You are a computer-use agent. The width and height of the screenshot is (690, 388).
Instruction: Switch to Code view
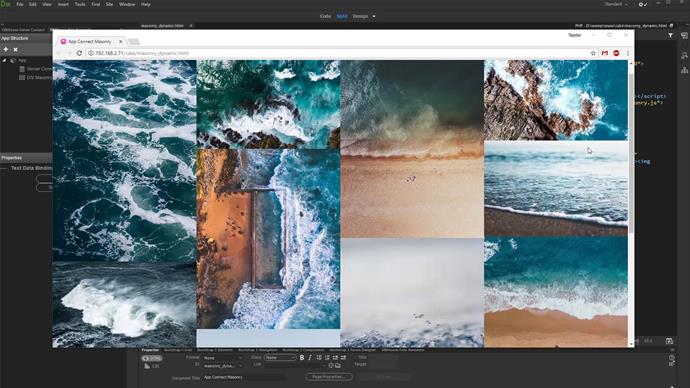coord(325,16)
